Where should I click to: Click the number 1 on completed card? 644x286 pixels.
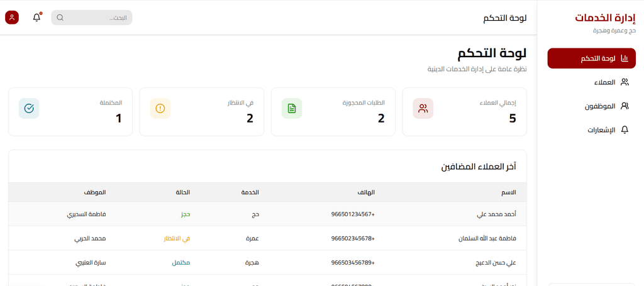point(119,119)
